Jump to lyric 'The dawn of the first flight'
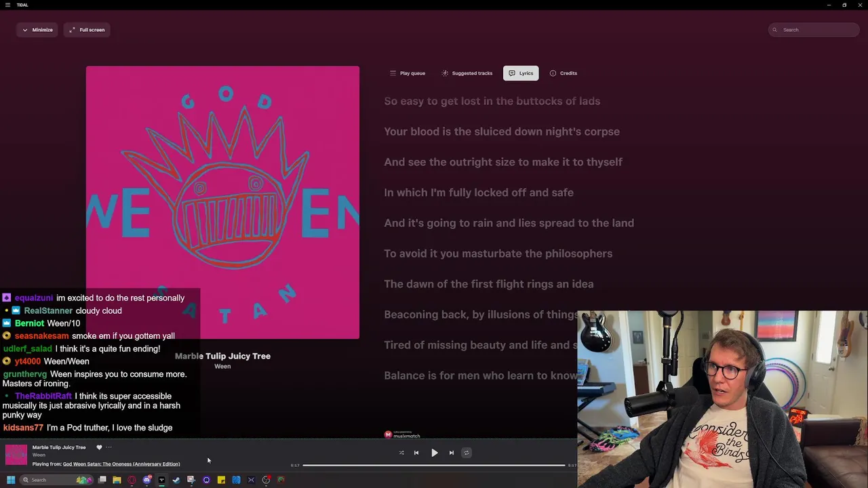The image size is (868, 488). click(489, 284)
